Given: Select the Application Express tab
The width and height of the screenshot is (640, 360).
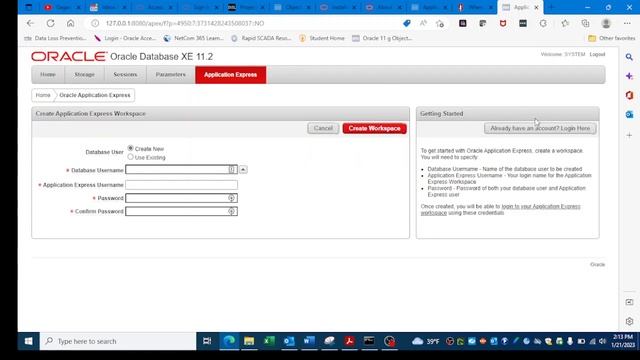Looking at the screenshot, I should point(231,75).
